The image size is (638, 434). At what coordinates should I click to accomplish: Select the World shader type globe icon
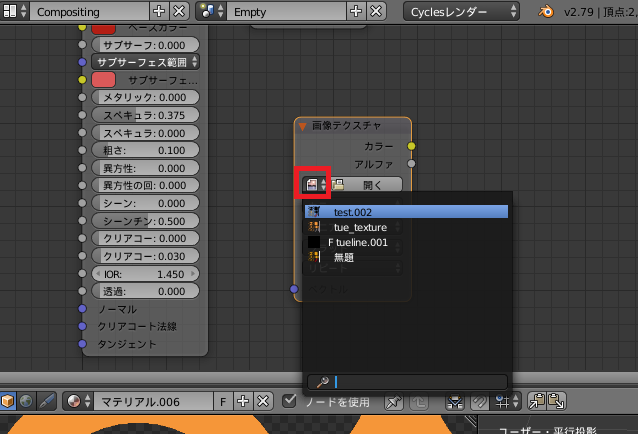pyautogui.click(x=26, y=401)
